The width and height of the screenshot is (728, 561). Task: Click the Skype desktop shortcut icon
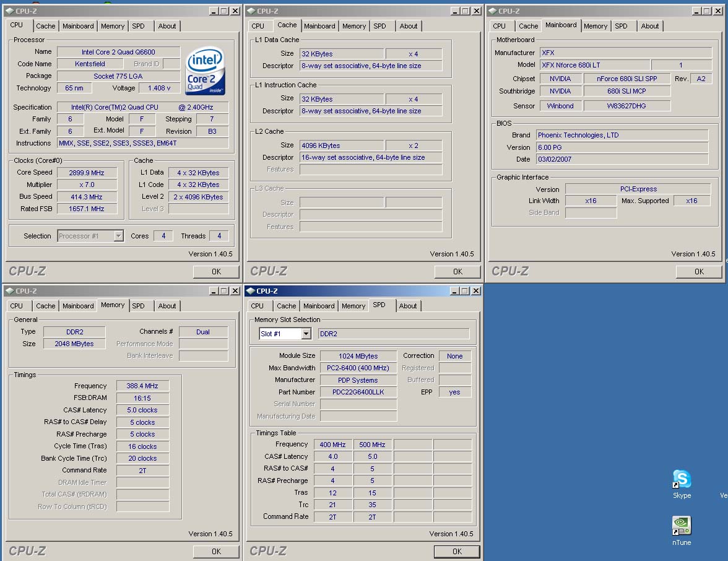click(682, 479)
